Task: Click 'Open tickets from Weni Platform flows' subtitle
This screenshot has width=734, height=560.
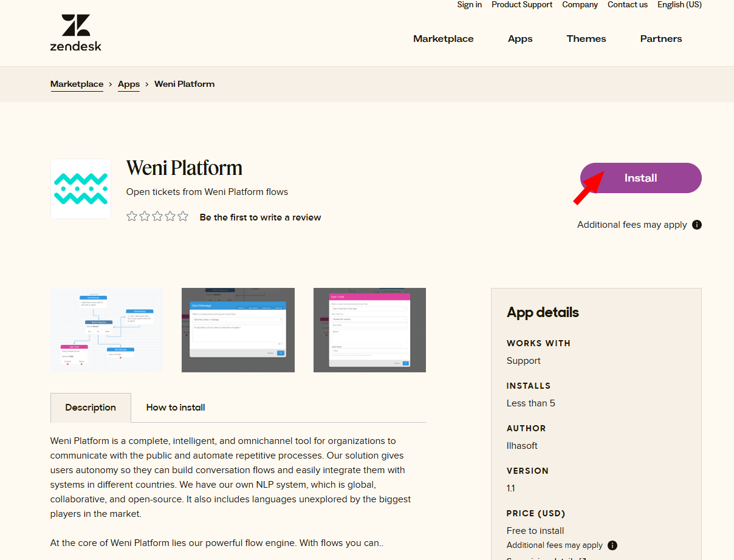Action: click(x=207, y=192)
